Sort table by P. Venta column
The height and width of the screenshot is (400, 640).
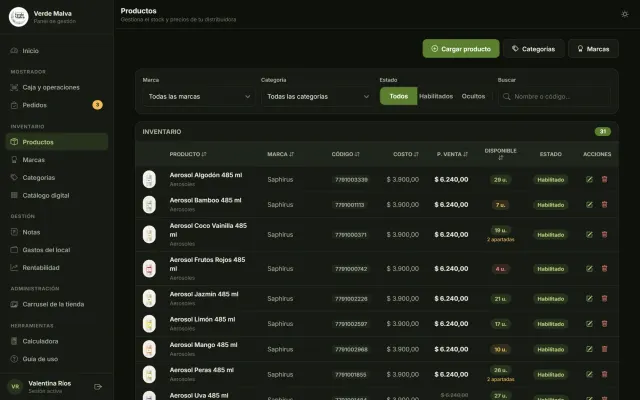[x=452, y=154]
